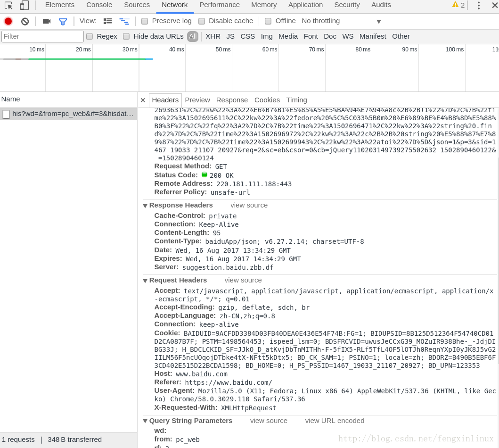The image size is (499, 448).
Task: Click the 50 ms timeline marker
Action: (223, 50)
